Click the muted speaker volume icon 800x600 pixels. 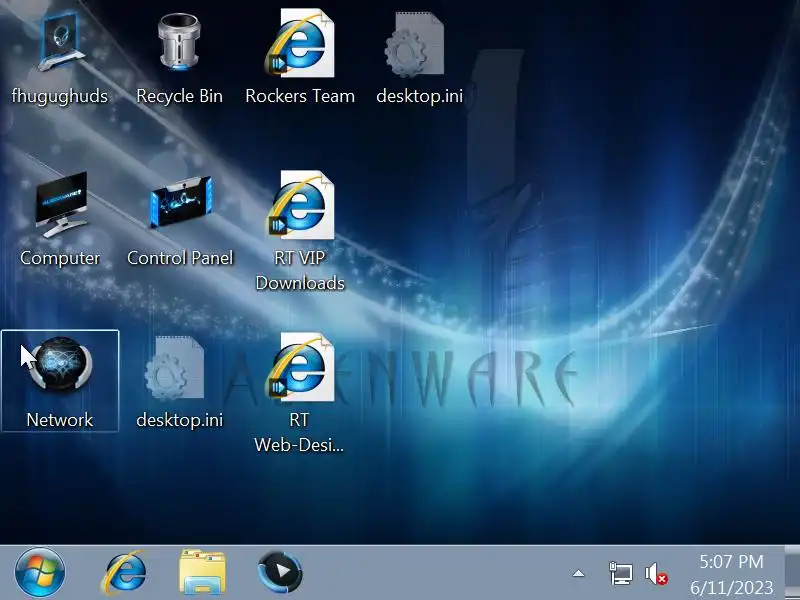point(656,574)
